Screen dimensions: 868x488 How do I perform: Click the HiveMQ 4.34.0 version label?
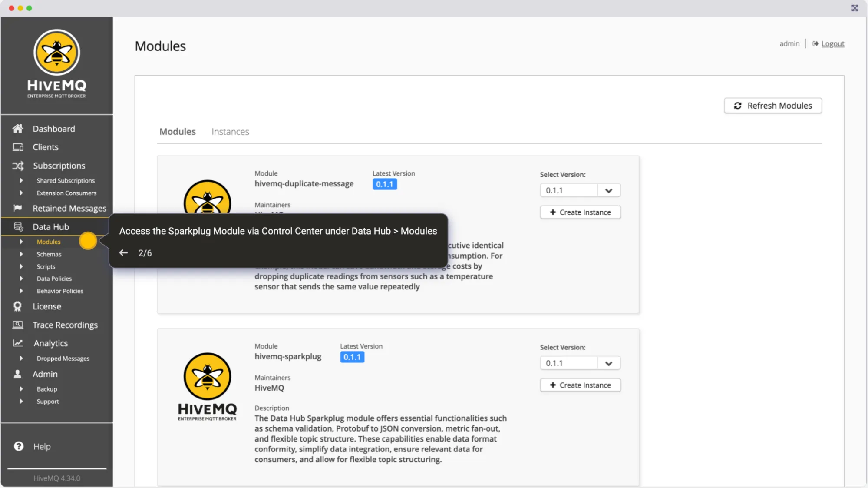(57, 478)
